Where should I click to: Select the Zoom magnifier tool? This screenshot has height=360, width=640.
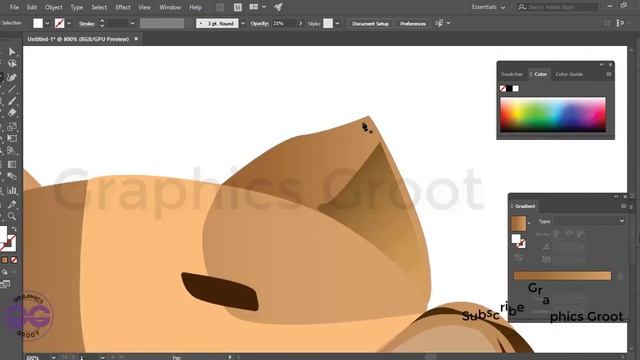click(12, 216)
